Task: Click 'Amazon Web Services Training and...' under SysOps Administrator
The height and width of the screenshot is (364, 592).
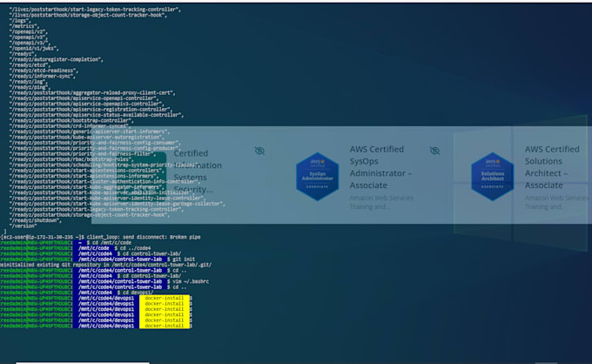Action: (381, 202)
